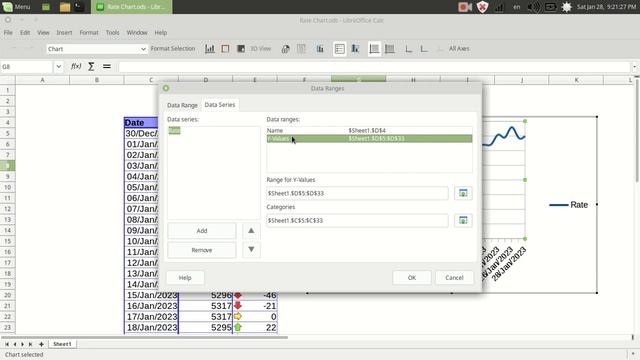Click the Rate legend entry in chart
Screen dimensions: 640x360
click(x=569, y=205)
